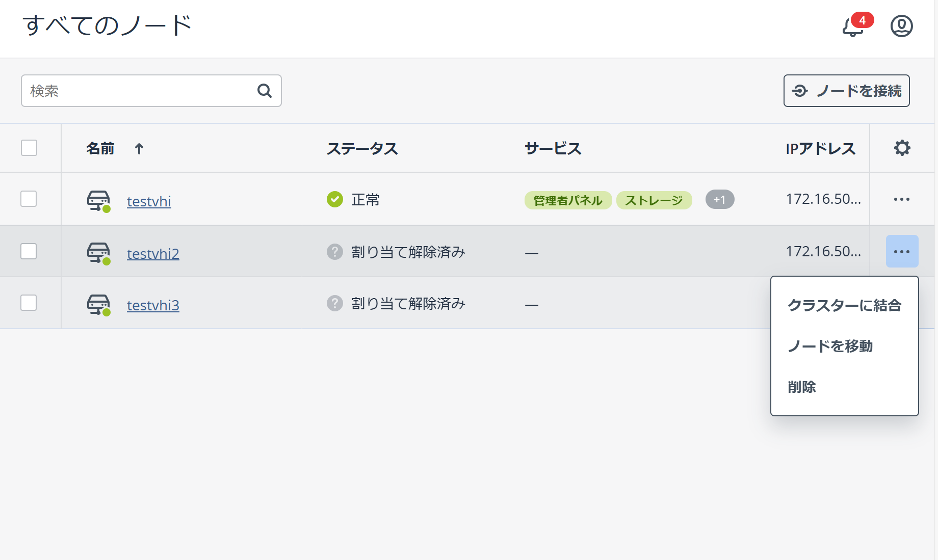Sort by the ステータス column header

pyautogui.click(x=362, y=148)
